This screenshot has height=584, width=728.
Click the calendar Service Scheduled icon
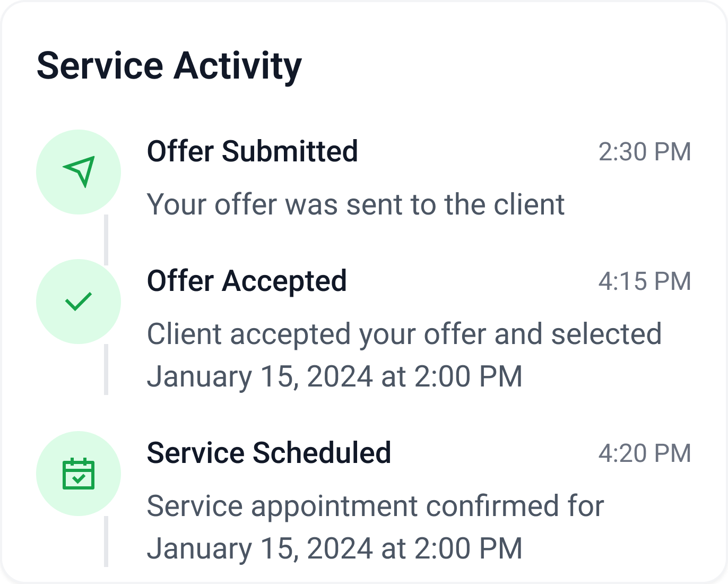coord(79,473)
